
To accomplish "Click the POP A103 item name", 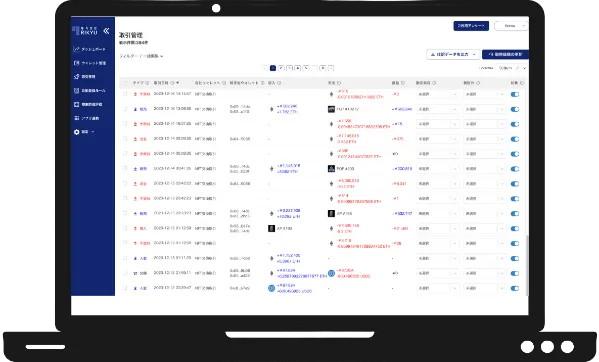I will click(345, 169).
